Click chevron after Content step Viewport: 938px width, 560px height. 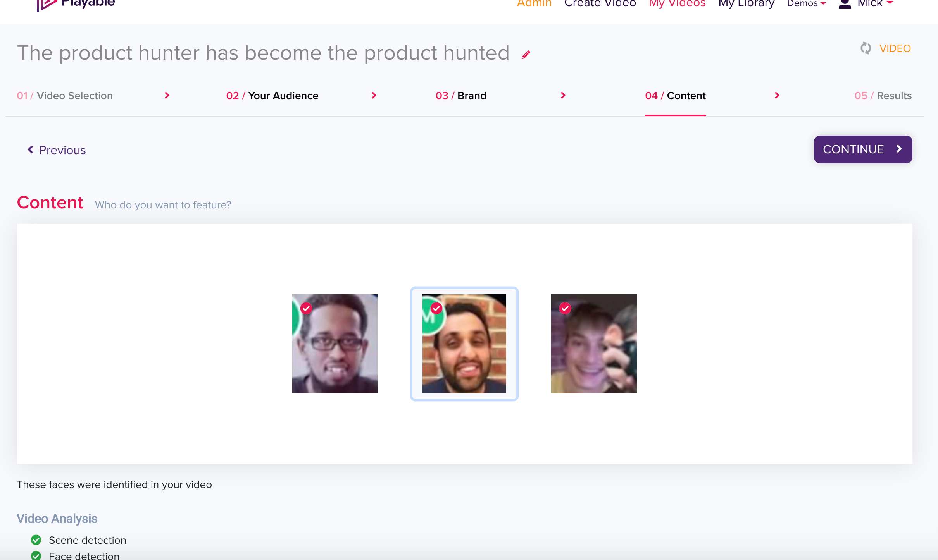777,95
